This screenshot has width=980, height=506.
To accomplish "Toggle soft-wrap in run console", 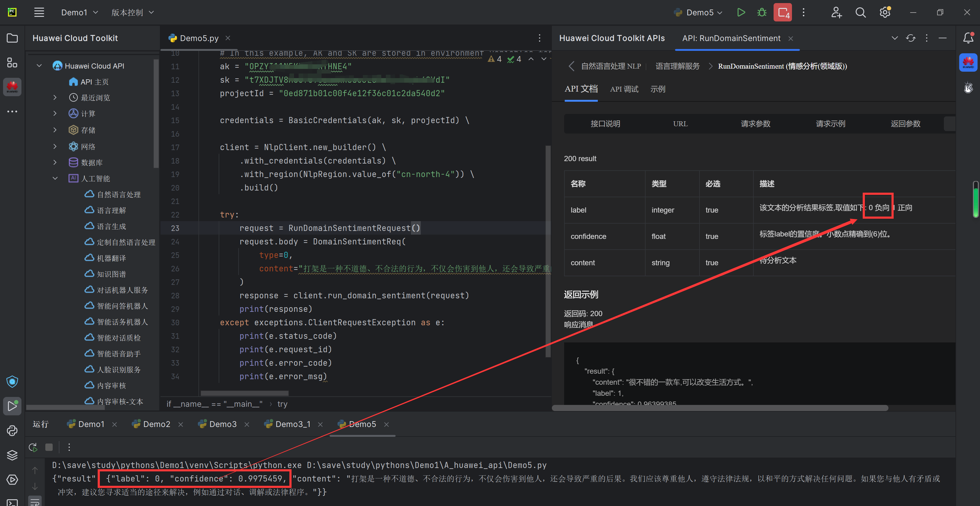I will [x=35, y=501].
